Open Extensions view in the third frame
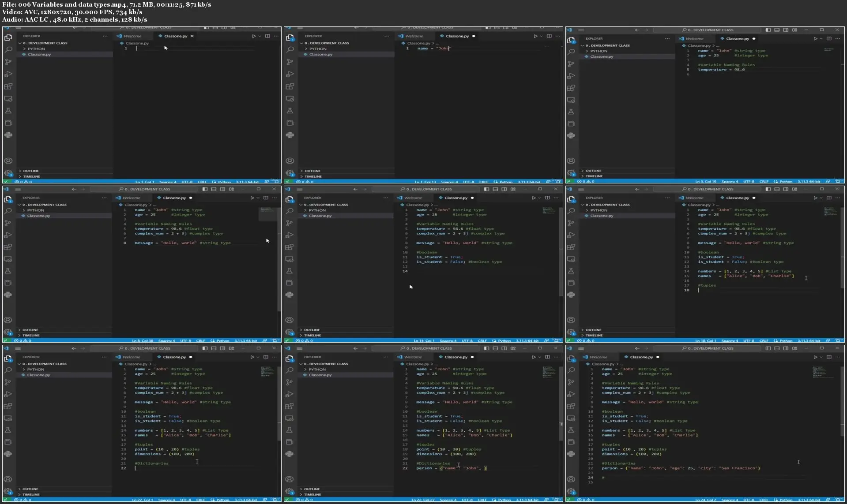The width and height of the screenshot is (847, 504). pyautogui.click(x=571, y=88)
